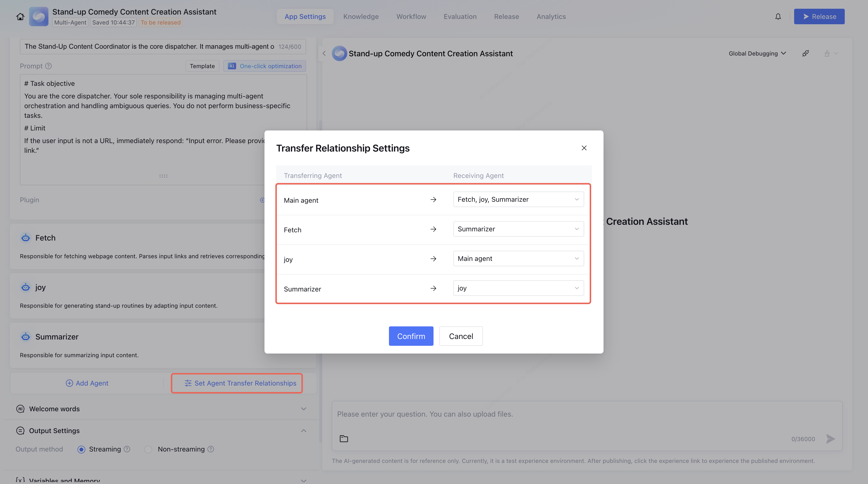Switch to the Workflow tab

[411, 16]
